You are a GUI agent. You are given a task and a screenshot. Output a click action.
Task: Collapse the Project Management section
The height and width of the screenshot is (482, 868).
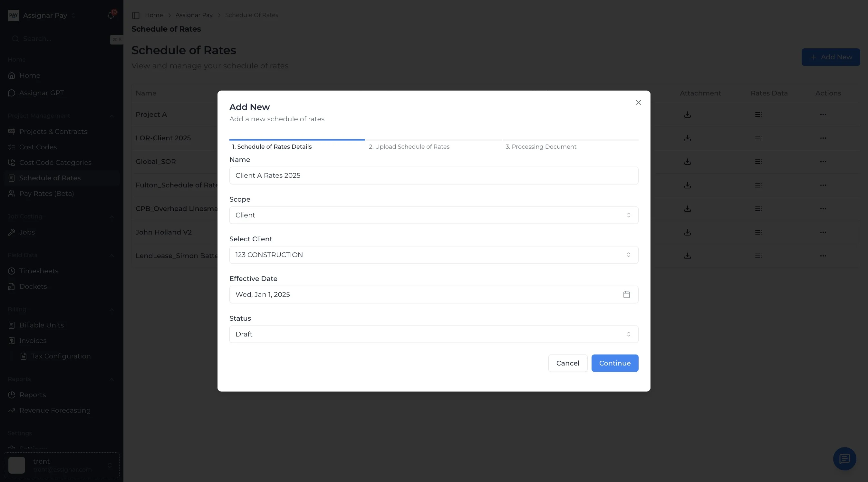pyautogui.click(x=111, y=116)
